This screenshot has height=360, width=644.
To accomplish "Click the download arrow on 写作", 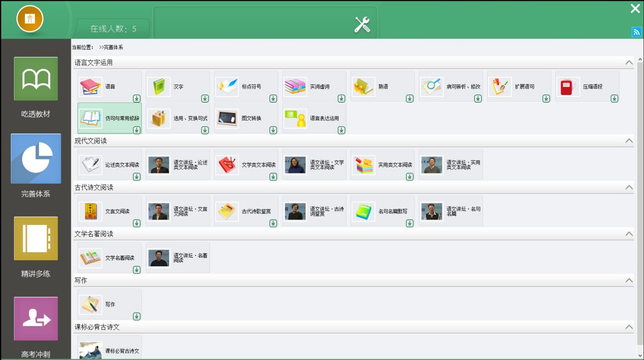I will tap(137, 317).
